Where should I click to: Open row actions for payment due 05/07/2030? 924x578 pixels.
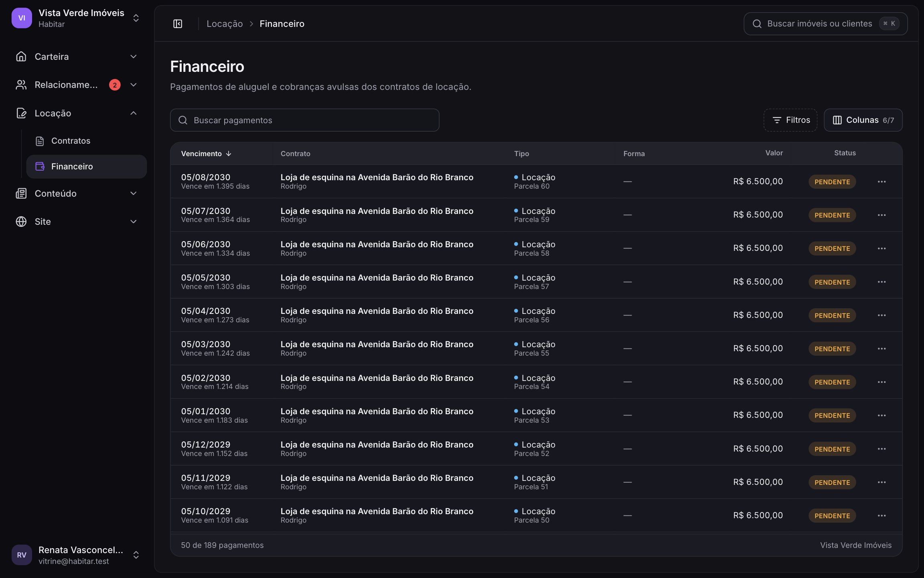click(x=881, y=215)
